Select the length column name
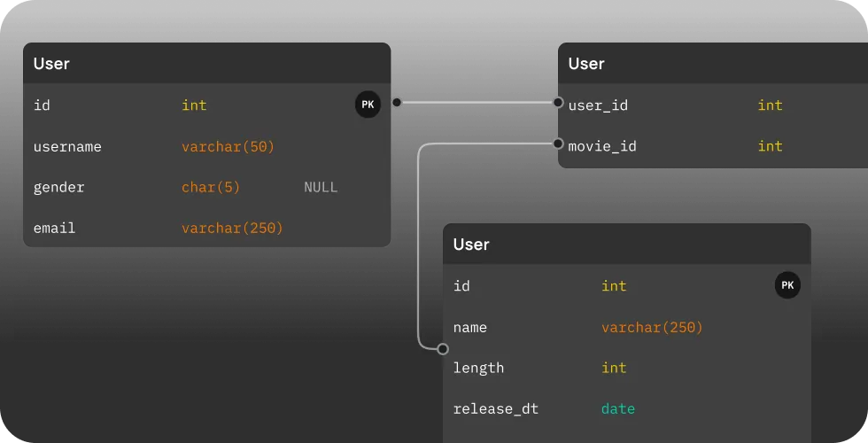 478,369
